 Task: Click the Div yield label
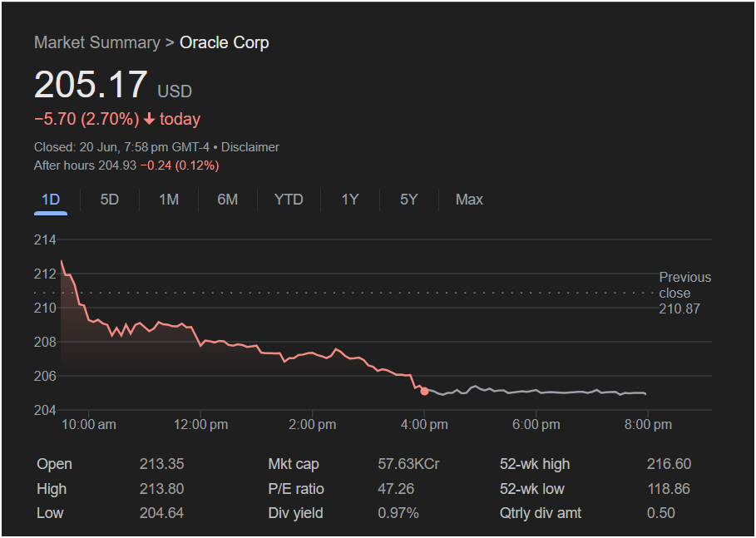click(295, 513)
